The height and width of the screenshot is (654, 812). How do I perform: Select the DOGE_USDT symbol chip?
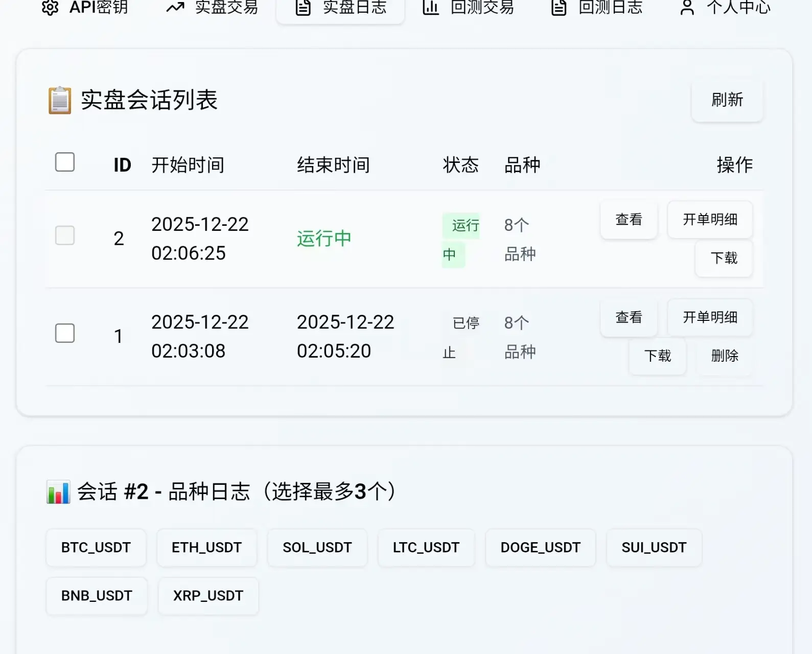[x=541, y=548]
